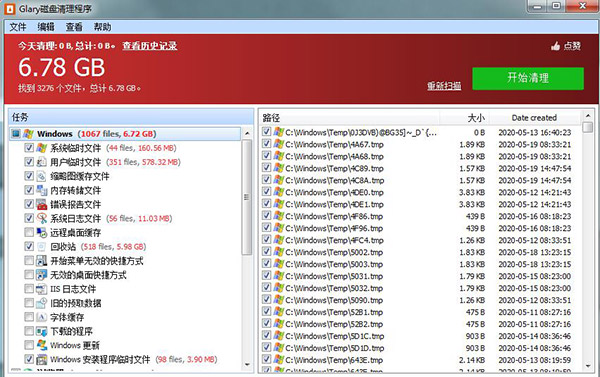
Task: Click the task list scrollbar thumb
Action: [x=247, y=197]
